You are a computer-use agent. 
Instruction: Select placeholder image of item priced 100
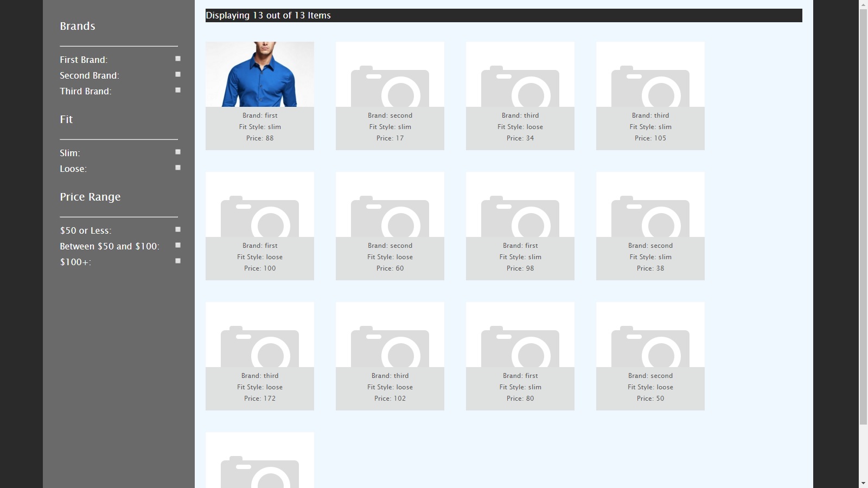pyautogui.click(x=260, y=204)
